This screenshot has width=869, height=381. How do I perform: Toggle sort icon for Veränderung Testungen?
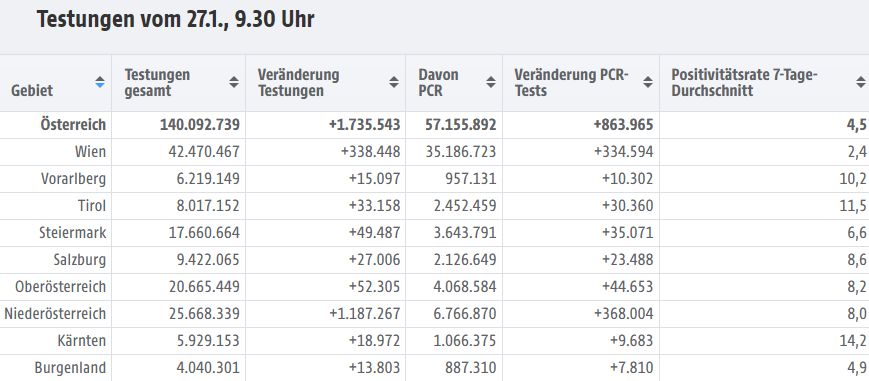click(x=393, y=82)
